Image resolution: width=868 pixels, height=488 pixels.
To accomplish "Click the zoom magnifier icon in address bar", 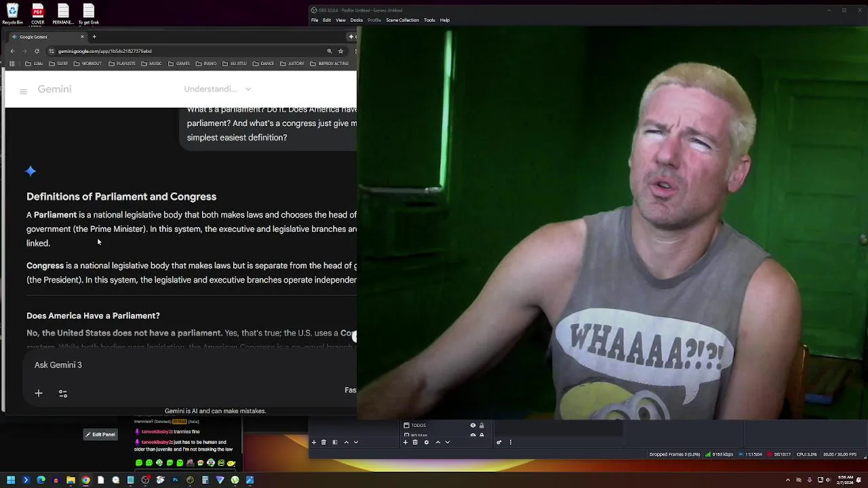I will click(x=330, y=51).
